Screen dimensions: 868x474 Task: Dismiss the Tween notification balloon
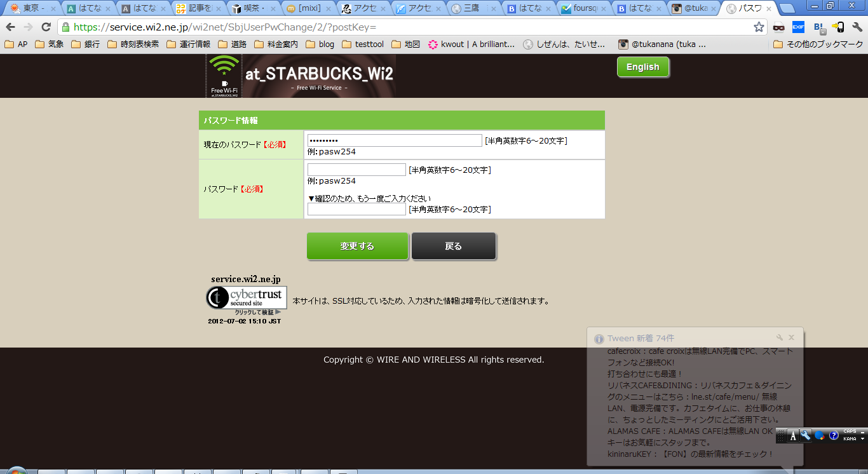[x=791, y=338]
